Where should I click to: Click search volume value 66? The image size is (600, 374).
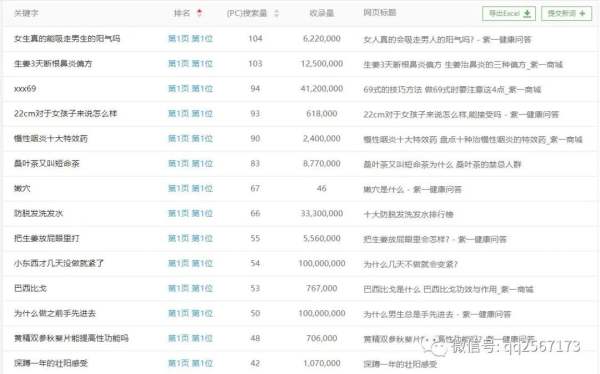[255, 213]
